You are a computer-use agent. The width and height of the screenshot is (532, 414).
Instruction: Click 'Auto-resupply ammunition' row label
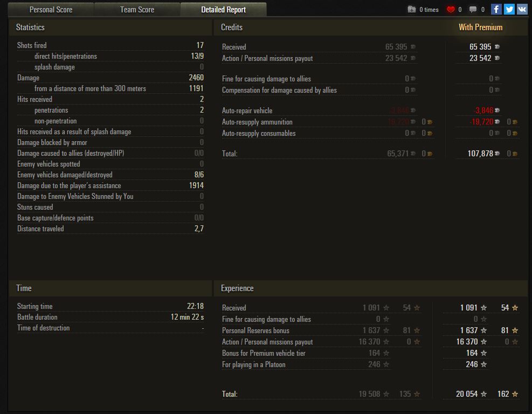[257, 122]
